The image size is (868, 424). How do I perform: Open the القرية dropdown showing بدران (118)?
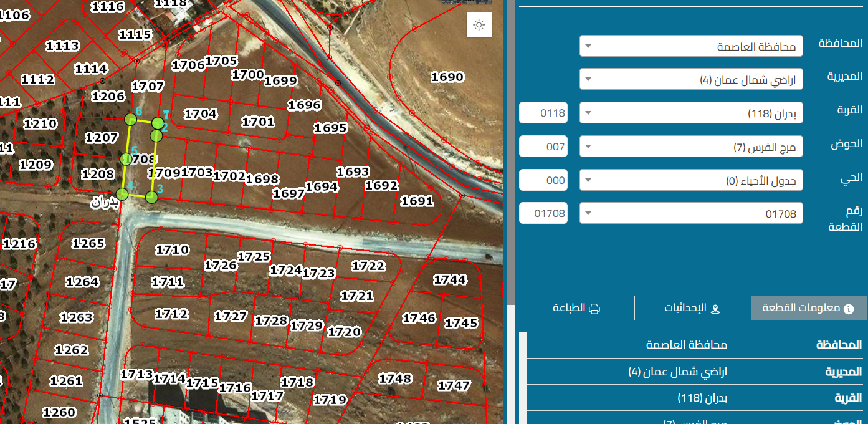(x=691, y=113)
